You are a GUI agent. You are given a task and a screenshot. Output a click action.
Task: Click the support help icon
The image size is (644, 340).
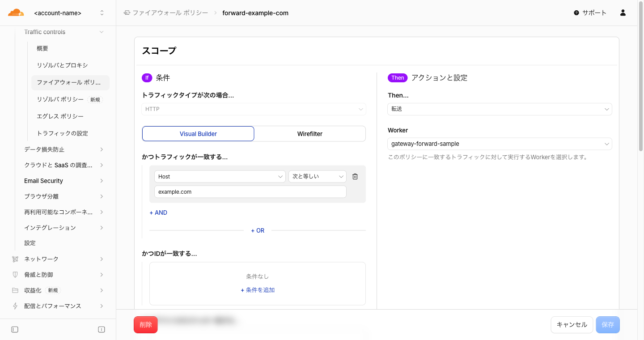coord(576,13)
